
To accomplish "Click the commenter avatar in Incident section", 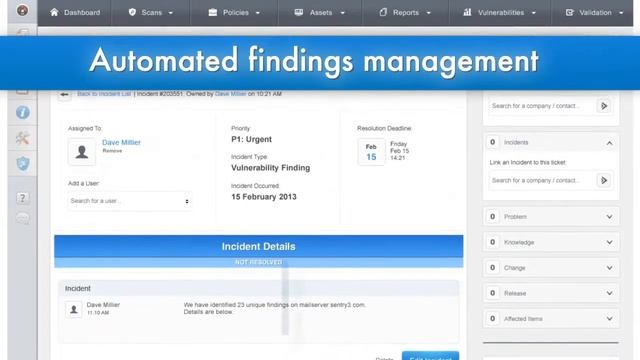I will pos(73,309).
